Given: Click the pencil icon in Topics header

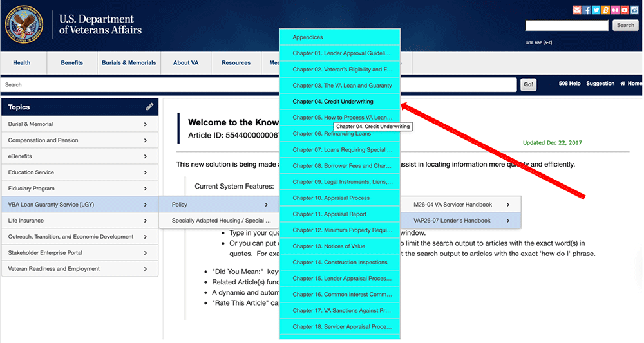Looking at the screenshot, I should point(149,107).
